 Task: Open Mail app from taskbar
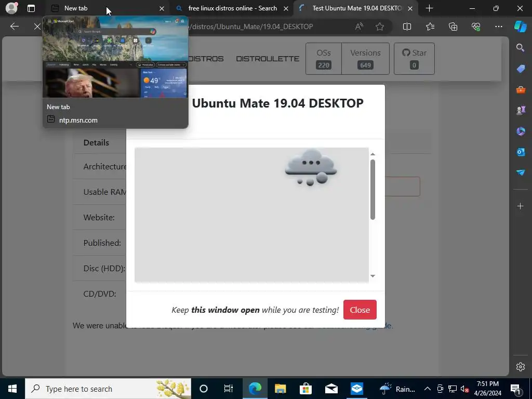[331, 389]
